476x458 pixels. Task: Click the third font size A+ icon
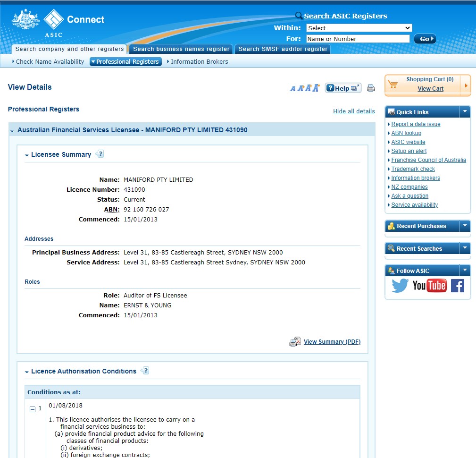[309, 88]
